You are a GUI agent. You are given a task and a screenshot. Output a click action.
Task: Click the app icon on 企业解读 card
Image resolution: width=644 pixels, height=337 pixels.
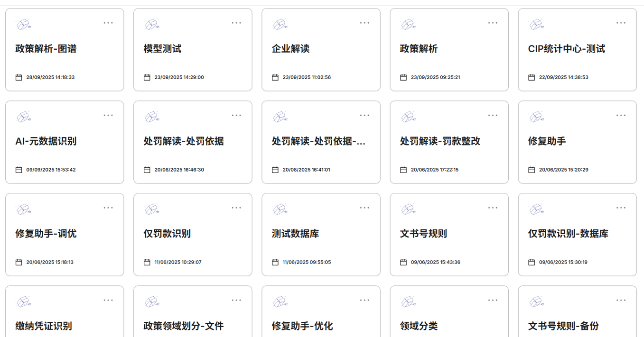[280, 24]
